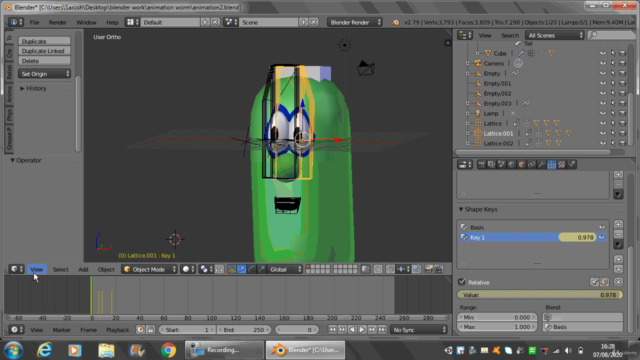Add a new shape key with plus button
This screenshot has width=640, height=360.
[618, 224]
